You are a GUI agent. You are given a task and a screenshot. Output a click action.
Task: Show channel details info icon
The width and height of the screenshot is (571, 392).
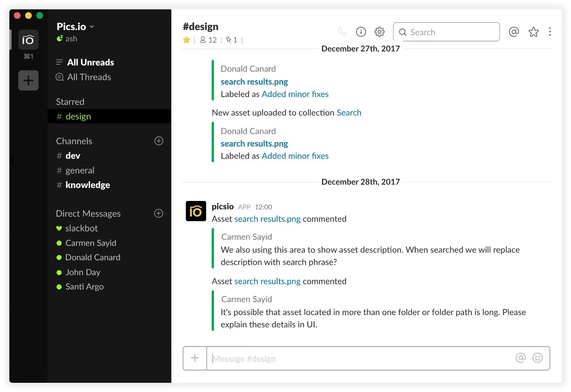(361, 32)
